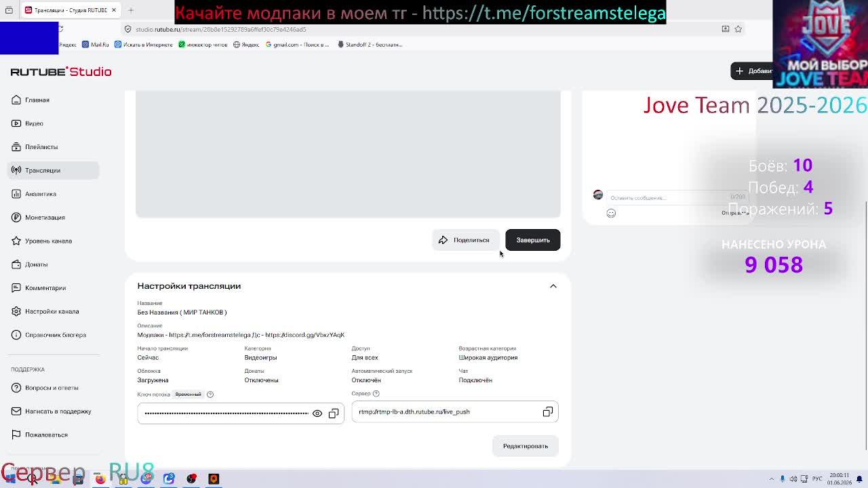
Task: Click the Видео sidebar icon
Action: tap(16, 123)
